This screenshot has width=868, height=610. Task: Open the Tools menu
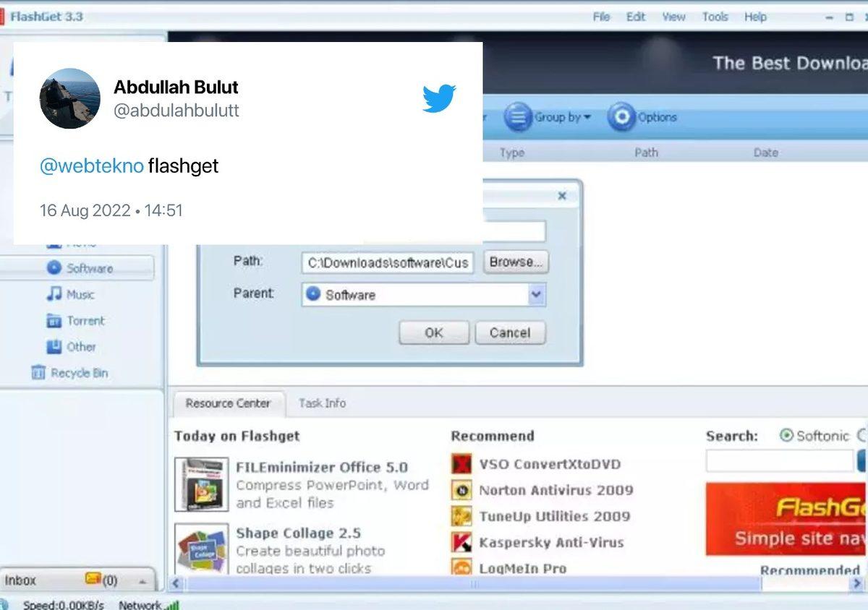[715, 17]
